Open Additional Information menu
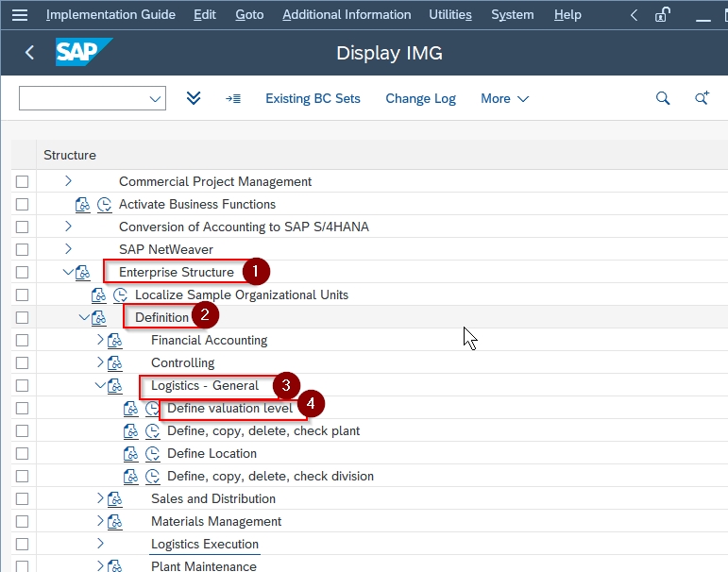728x572 pixels. (x=347, y=15)
